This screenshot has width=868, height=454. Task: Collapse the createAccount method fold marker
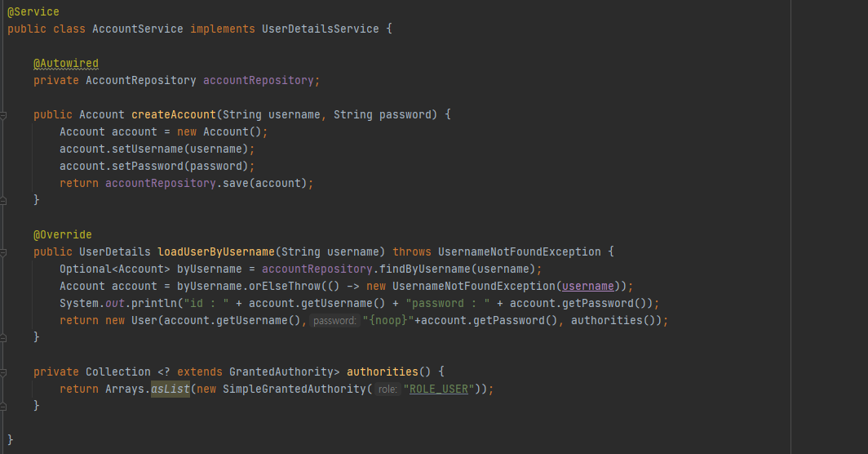[x=2, y=115]
